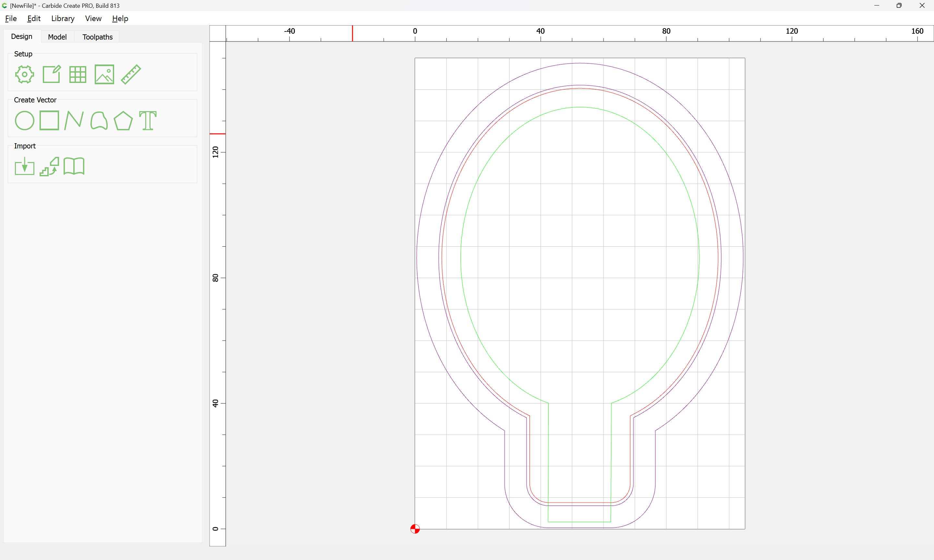Open the Edit menu

(x=34, y=18)
